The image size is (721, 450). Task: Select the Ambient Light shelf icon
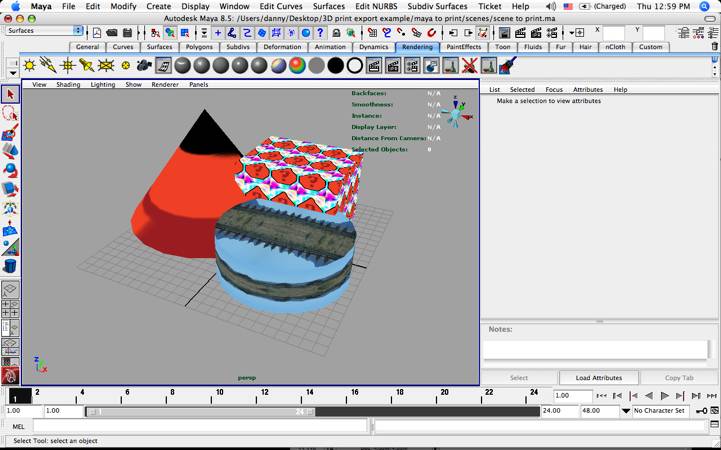click(30, 65)
